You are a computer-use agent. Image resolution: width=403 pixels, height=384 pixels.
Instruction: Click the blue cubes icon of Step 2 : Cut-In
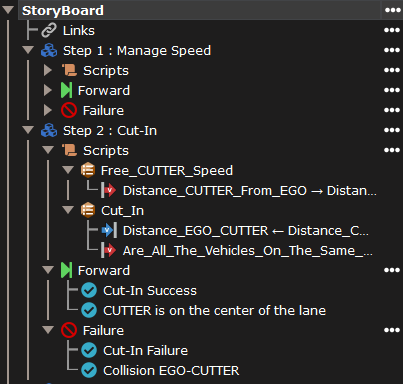coord(49,131)
